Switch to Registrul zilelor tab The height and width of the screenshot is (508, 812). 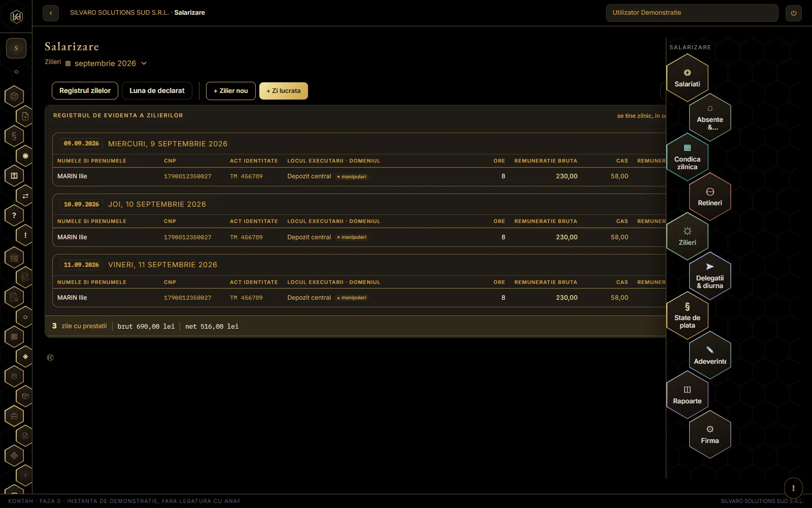pos(85,91)
